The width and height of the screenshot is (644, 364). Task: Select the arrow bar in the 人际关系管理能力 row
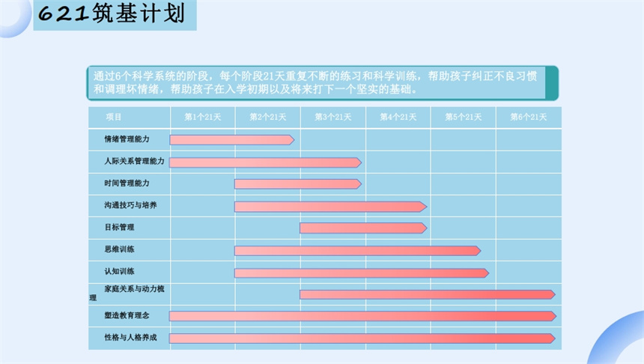click(265, 163)
